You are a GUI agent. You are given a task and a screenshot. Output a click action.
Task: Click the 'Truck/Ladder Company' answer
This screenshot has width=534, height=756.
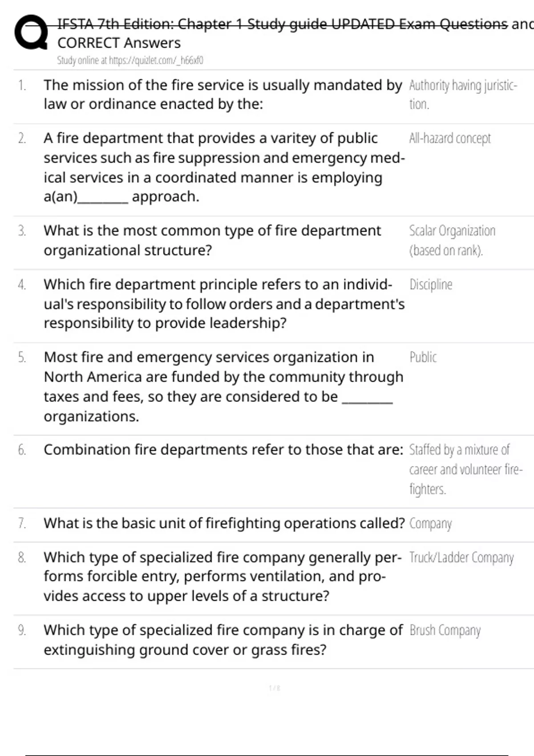tap(461, 558)
